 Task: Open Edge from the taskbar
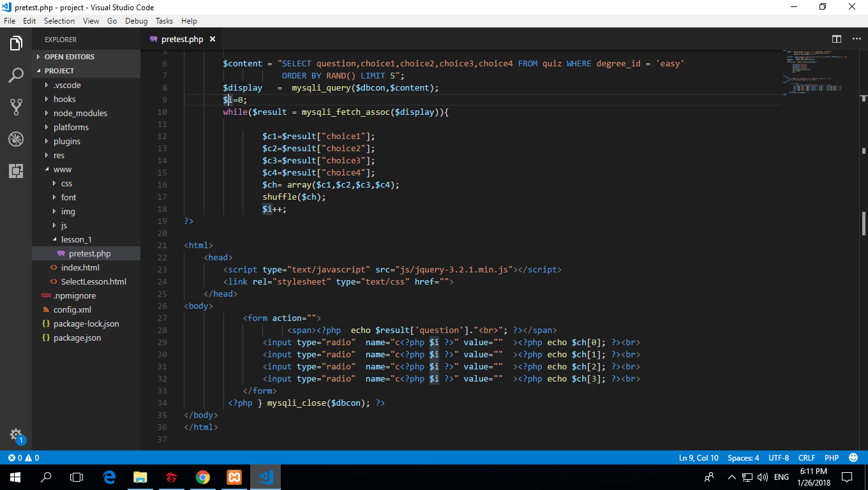pos(109,477)
